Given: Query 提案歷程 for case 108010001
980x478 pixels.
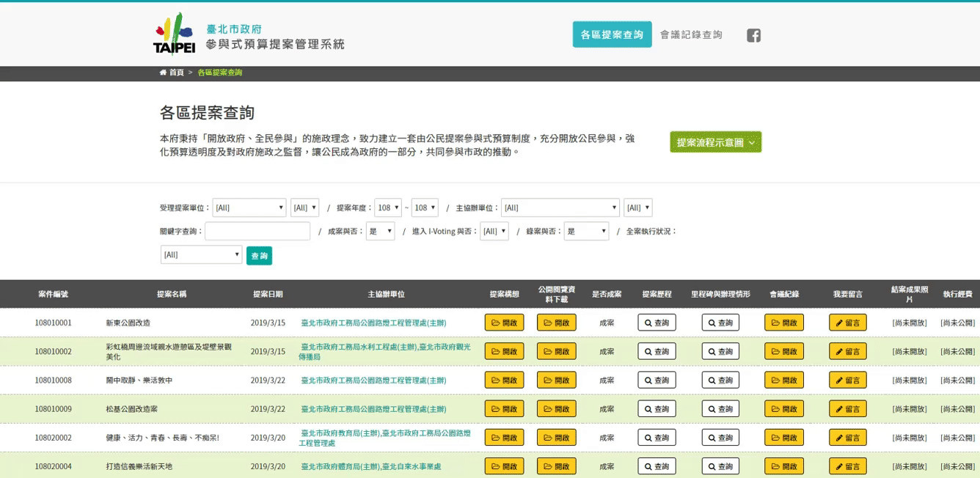Looking at the screenshot, I should 657,323.
